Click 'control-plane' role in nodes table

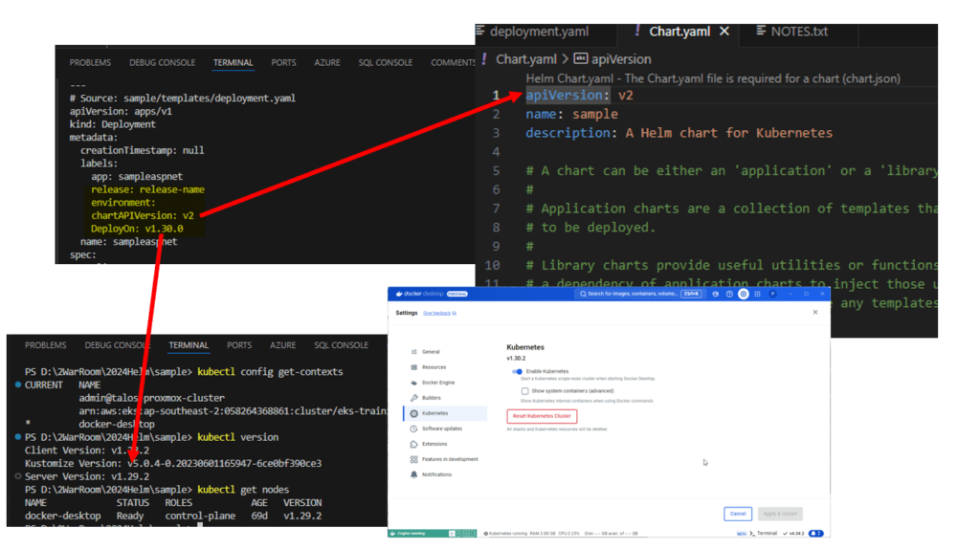[x=200, y=516]
